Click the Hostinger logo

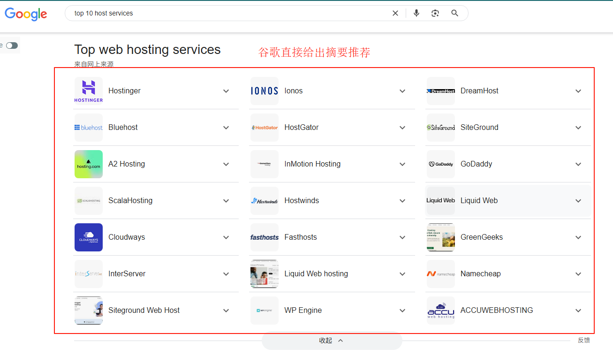[x=88, y=91]
